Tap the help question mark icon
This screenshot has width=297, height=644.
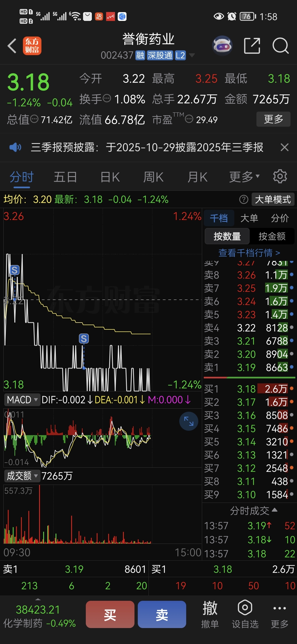[244, 199]
